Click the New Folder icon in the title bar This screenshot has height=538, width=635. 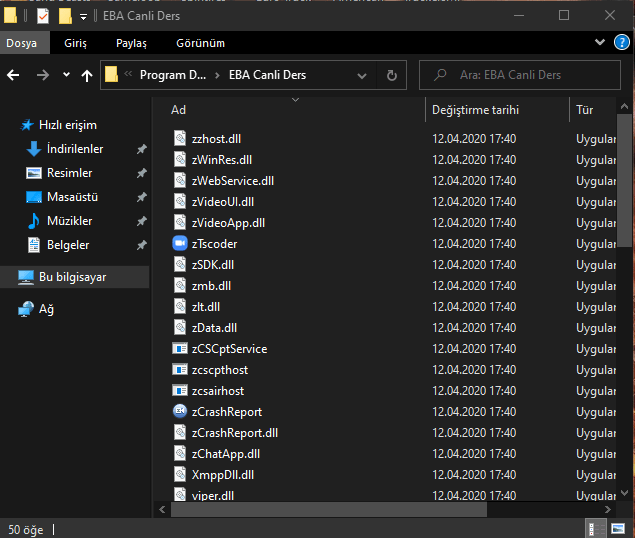click(x=65, y=16)
